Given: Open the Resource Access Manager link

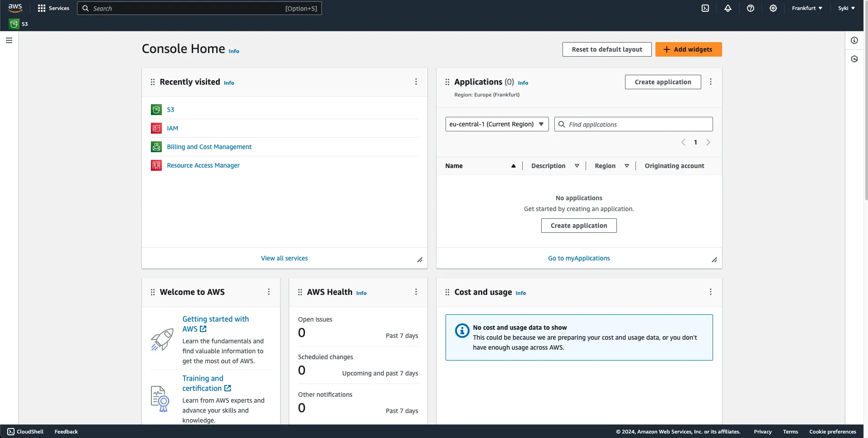Looking at the screenshot, I should pyautogui.click(x=203, y=165).
